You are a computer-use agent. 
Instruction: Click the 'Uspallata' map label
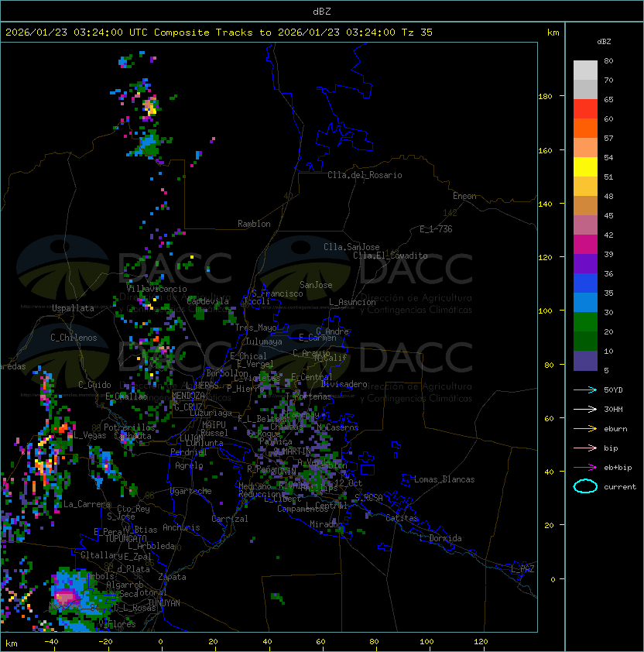(73, 308)
